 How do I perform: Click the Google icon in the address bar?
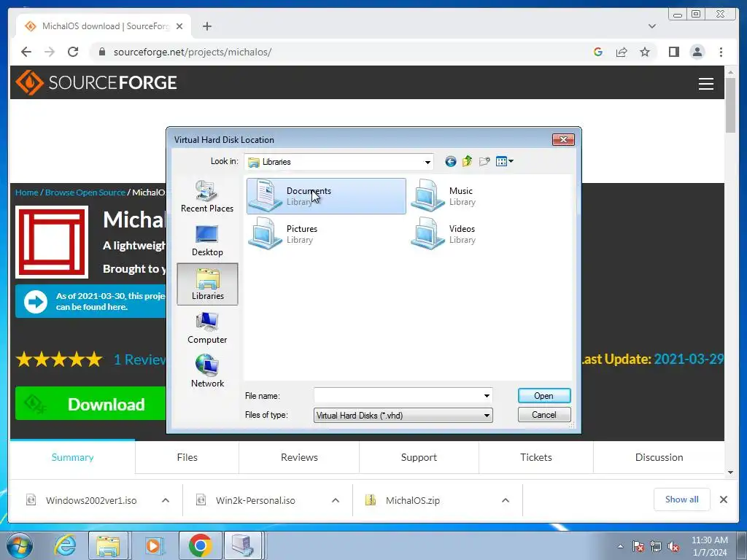pos(598,52)
